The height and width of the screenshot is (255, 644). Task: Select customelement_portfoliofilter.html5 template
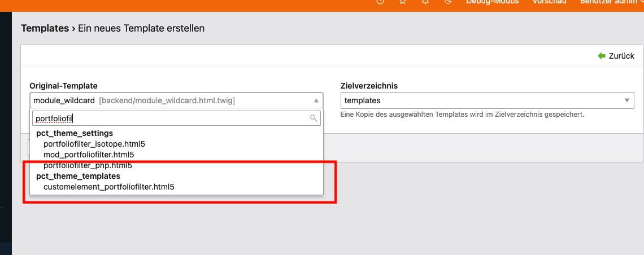[109, 186]
